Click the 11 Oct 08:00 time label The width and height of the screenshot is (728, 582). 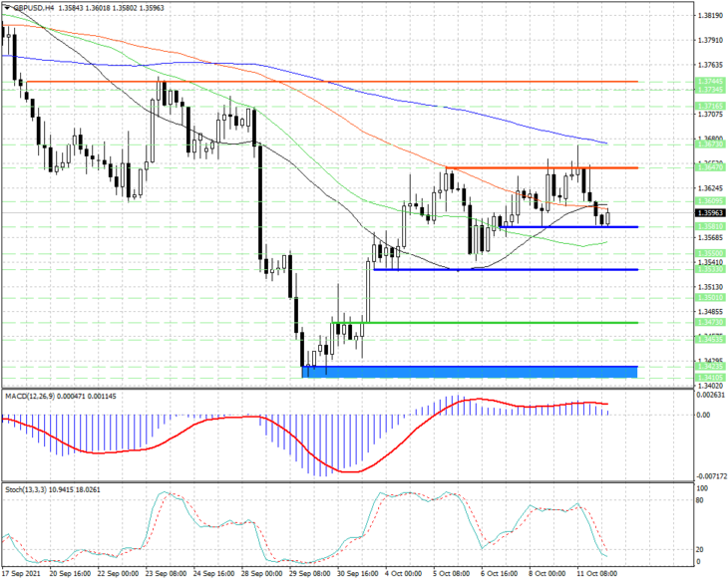(x=597, y=574)
